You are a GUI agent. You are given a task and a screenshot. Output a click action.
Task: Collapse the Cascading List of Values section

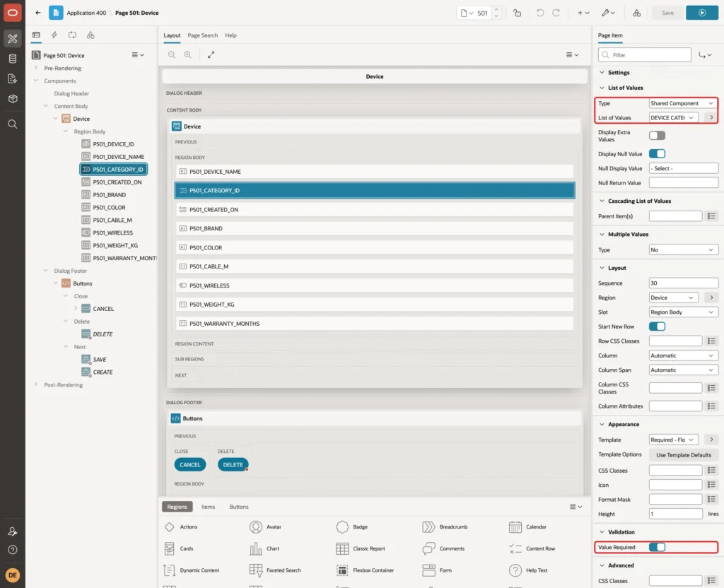[x=602, y=201]
